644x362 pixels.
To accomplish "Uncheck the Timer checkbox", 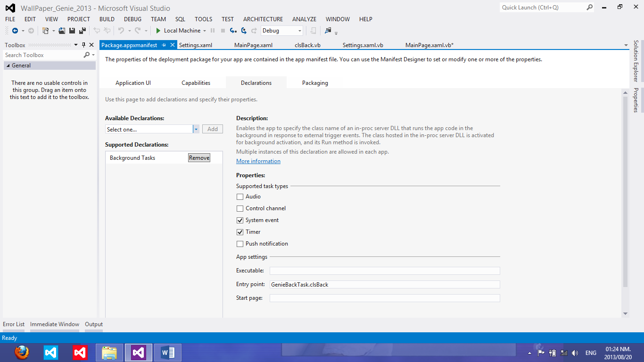I will click(240, 232).
